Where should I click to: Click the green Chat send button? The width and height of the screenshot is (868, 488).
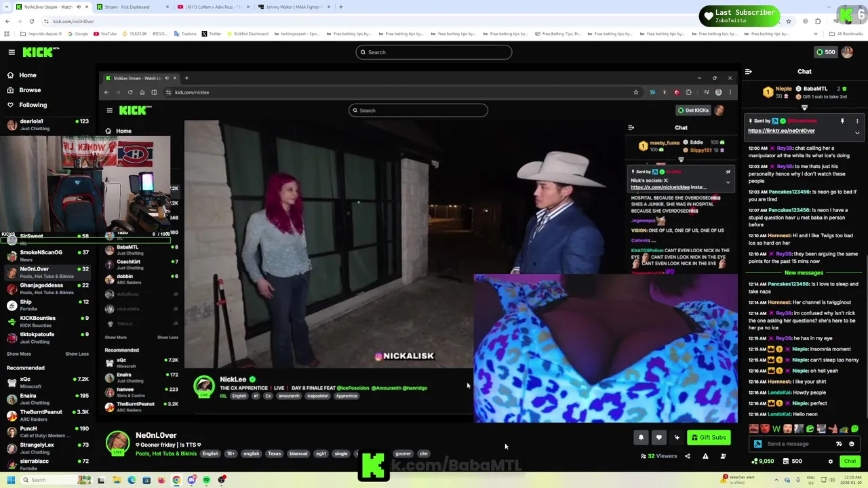pos(850,462)
